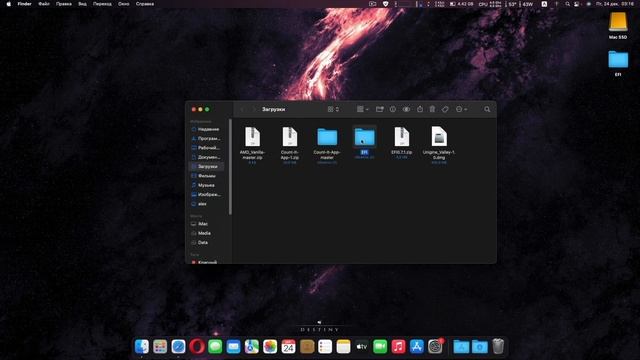Screen dimensions: 640x360
Task: Open Photos from the Dock
Action: (270, 347)
